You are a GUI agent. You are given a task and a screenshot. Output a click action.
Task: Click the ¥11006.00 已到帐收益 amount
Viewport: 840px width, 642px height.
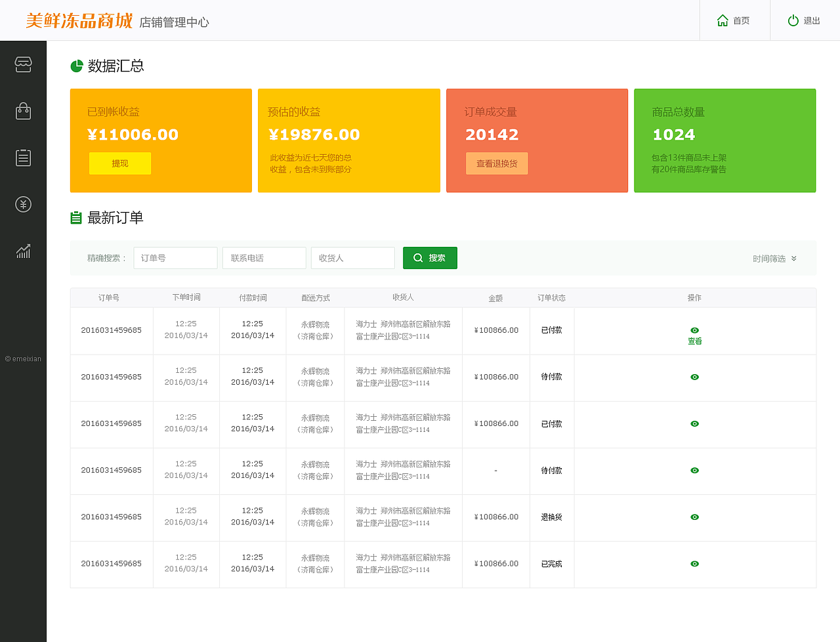point(133,135)
